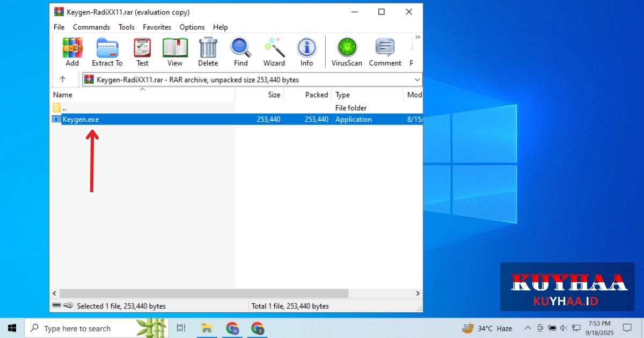
Task: Open File Explorer from taskbar
Action: pyautogui.click(x=206, y=328)
